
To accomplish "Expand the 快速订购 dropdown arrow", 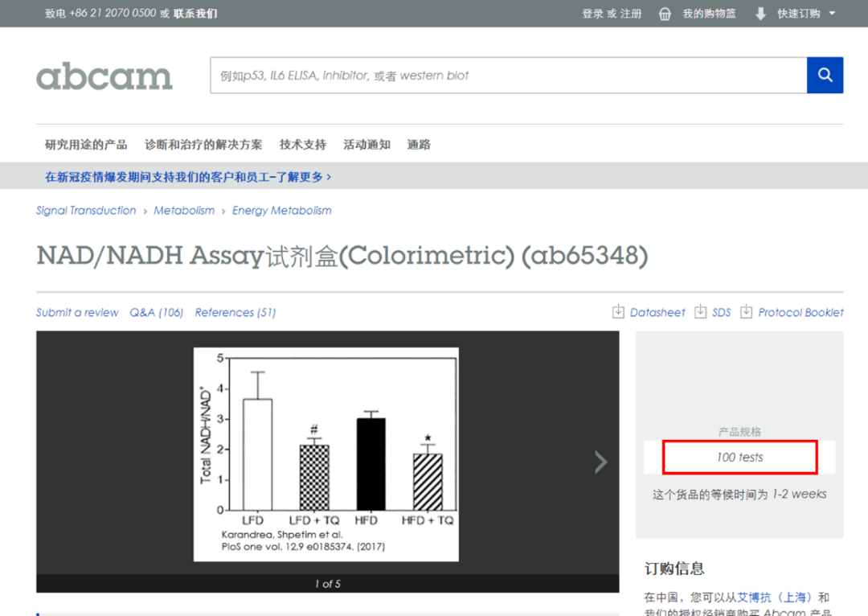I will 832,14.
